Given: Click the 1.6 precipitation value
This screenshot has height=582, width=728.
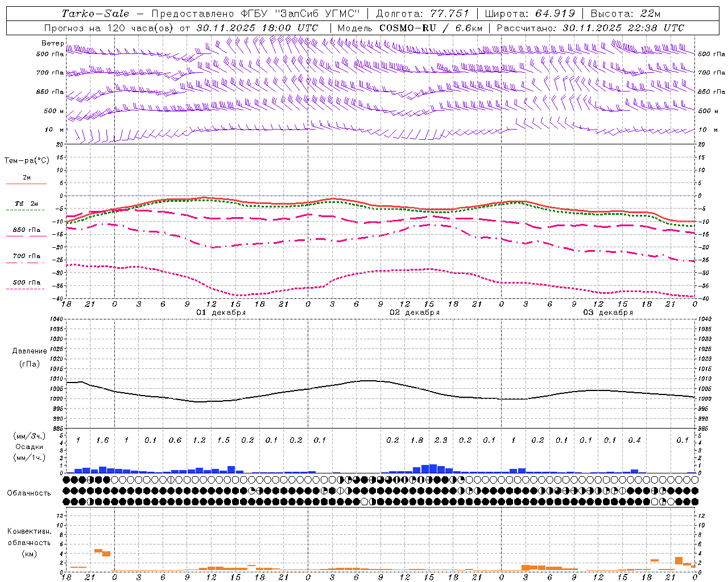Looking at the screenshot, I should tap(102, 440).
